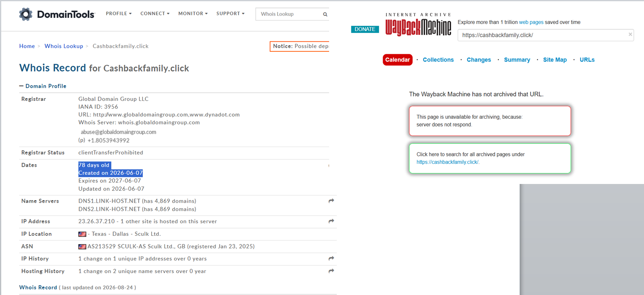Go to the Home breadcrumb link
Viewport: 644px width, 295px height.
point(27,46)
